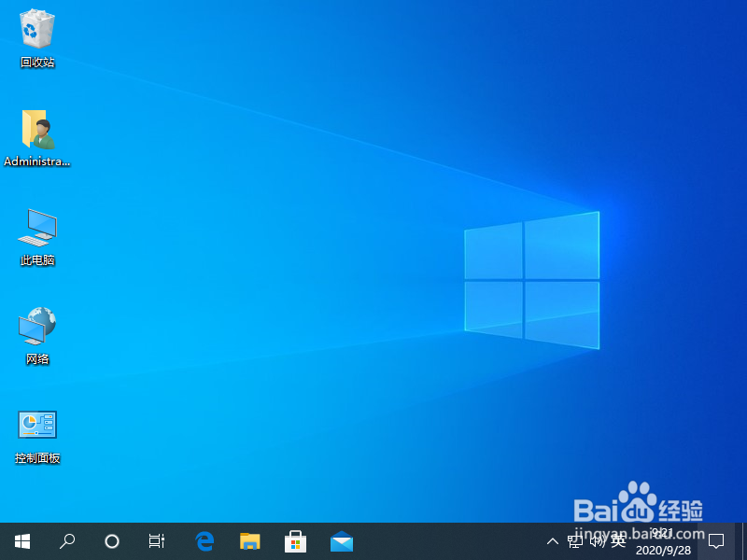Select the Network (网络) desktop icon
This screenshot has width=747, height=560.
37,336
